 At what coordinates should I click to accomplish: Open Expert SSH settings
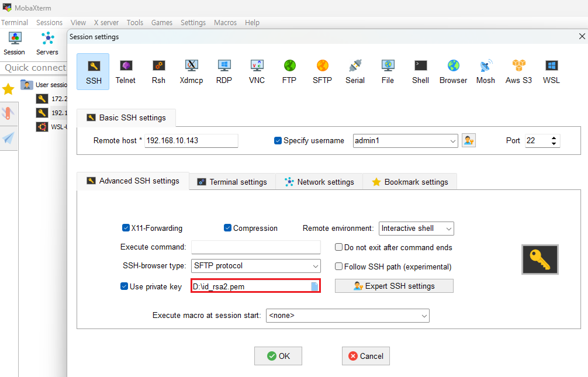pos(394,286)
